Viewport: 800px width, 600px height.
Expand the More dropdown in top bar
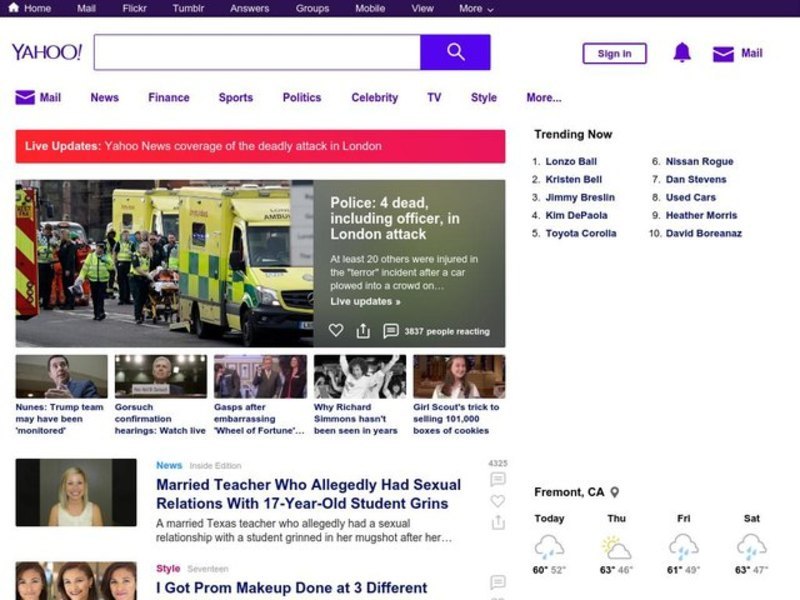click(476, 8)
